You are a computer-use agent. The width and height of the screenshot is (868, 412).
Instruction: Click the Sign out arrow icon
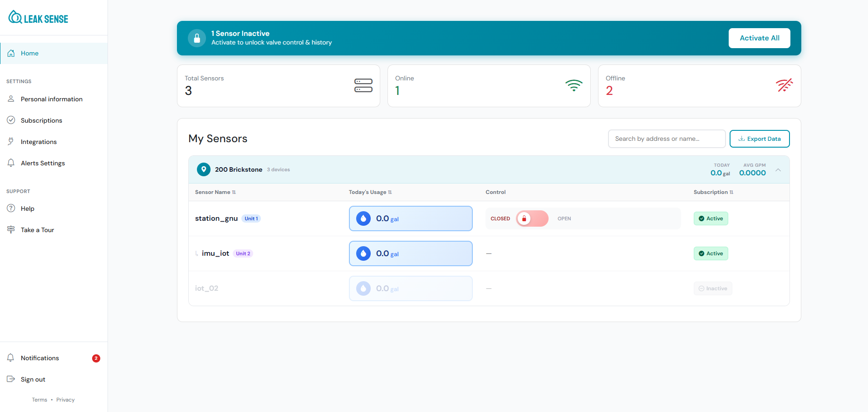coord(11,379)
